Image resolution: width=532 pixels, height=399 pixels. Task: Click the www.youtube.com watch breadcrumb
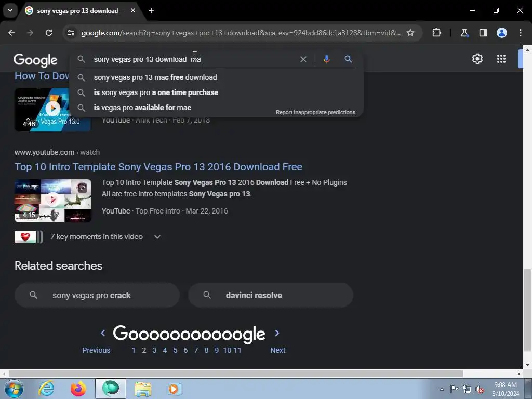57,152
